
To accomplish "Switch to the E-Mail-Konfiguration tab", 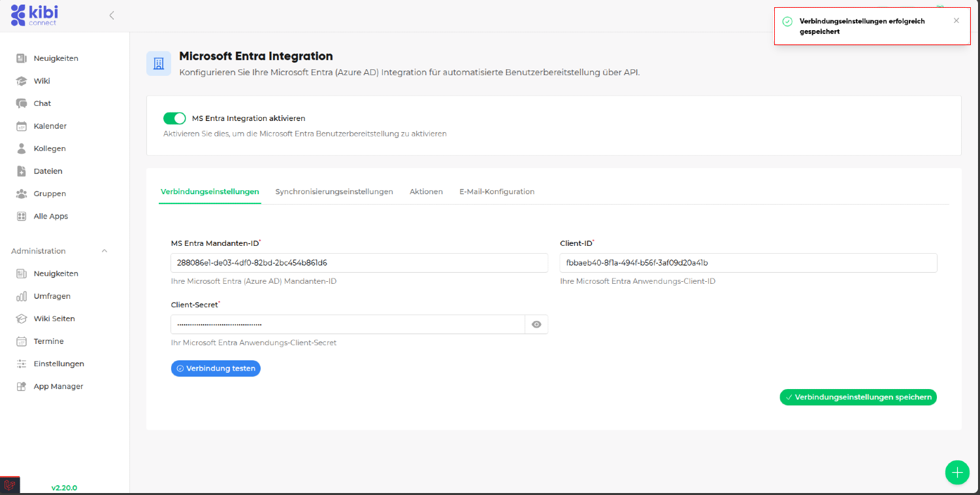I will tap(497, 192).
